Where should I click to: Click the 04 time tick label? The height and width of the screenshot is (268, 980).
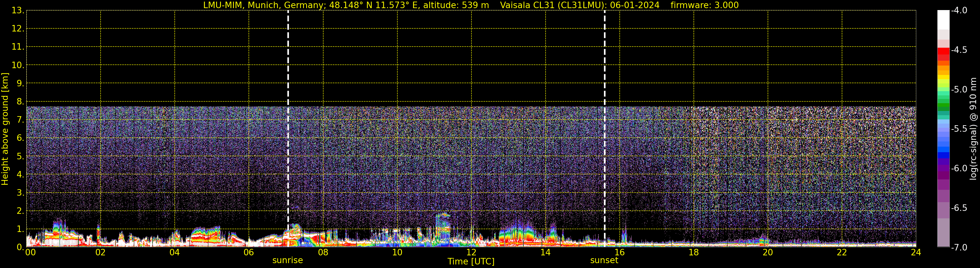[x=174, y=252]
